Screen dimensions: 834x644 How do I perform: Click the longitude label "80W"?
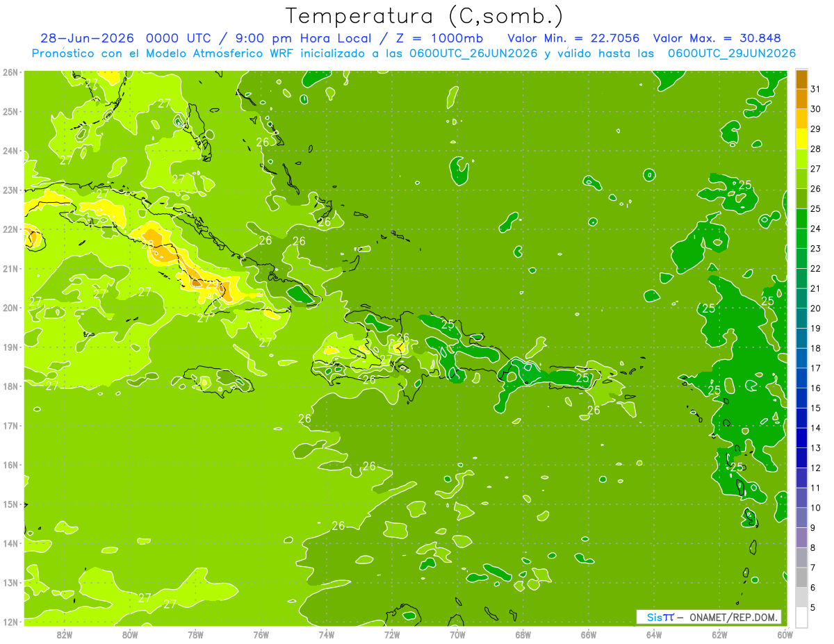coord(129,634)
